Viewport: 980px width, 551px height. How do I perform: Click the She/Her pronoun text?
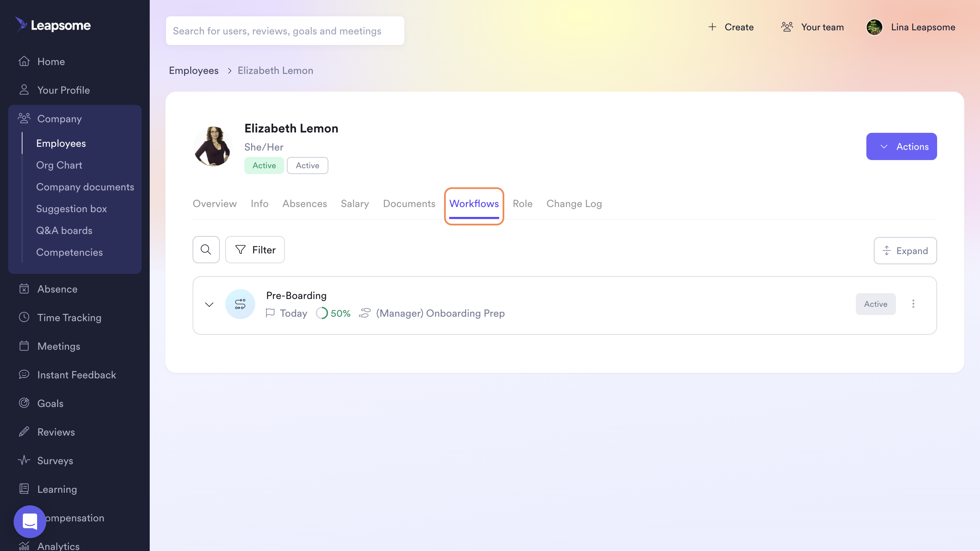[x=264, y=147]
